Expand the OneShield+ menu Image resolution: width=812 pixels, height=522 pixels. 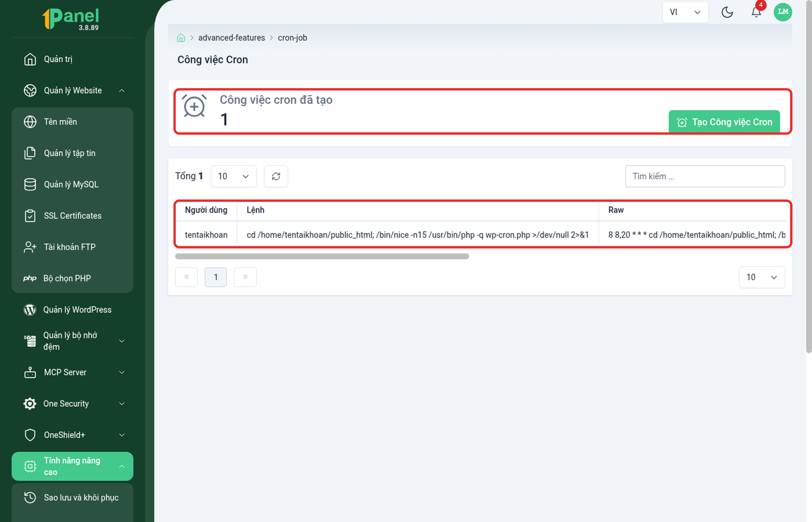click(122, 435)
